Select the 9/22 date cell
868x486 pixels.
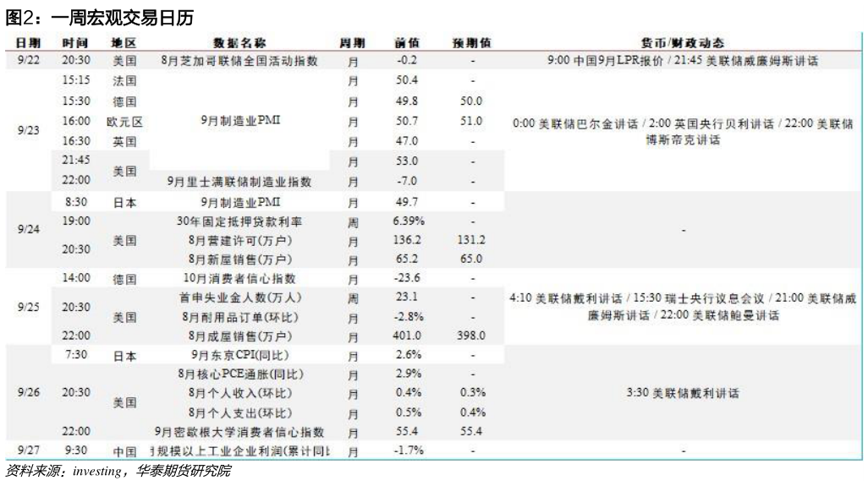[25, 61]
